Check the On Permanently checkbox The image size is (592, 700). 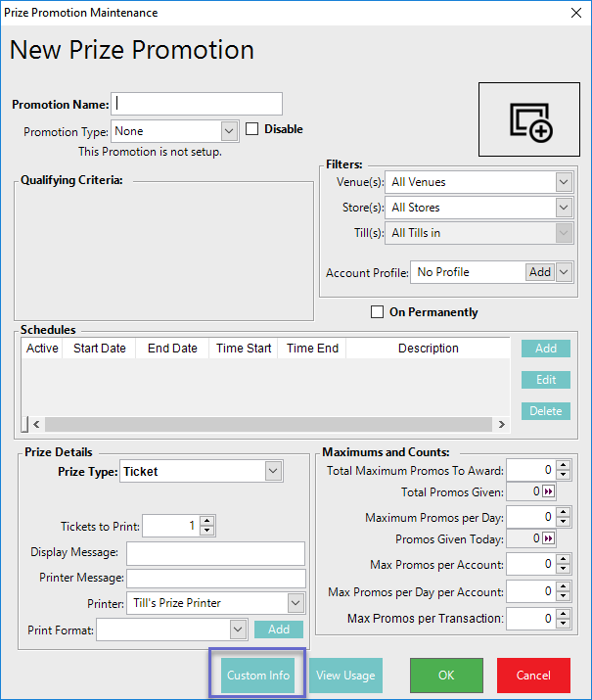377,312
